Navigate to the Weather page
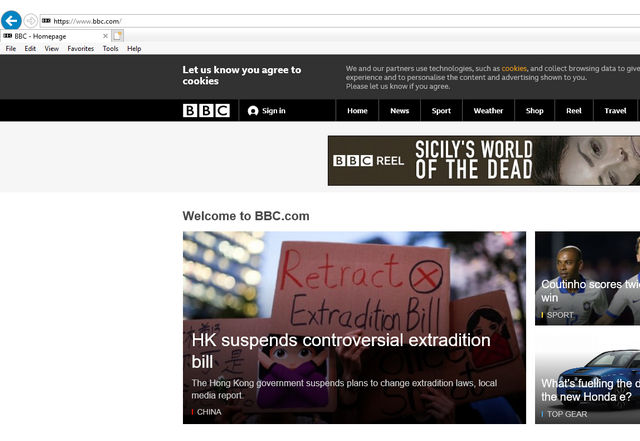This screenshot has height=441, width=640. tap(488, 111)
